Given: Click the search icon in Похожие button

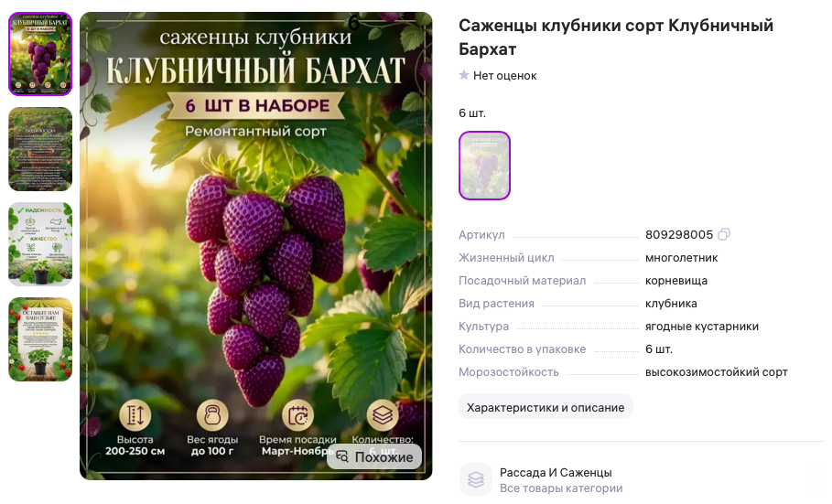Looking at the screenshot, I should (342, 456).
